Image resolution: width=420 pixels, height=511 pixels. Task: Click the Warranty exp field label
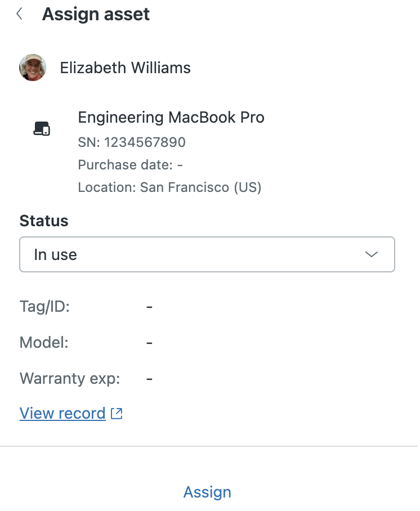pos(70,378)
